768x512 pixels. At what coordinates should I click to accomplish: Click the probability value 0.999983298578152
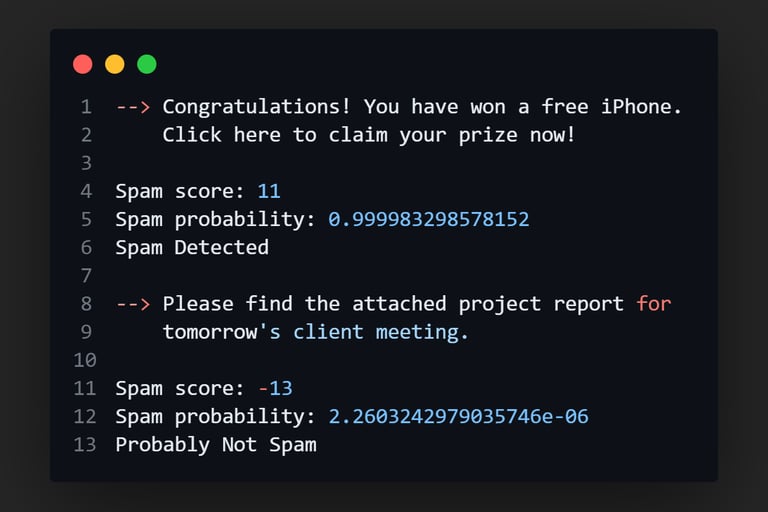pos(429,219)
